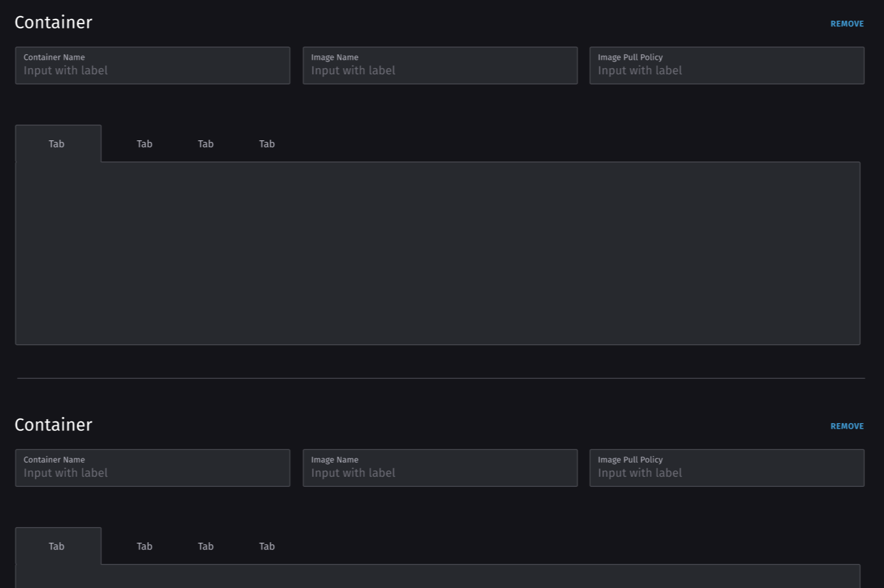Screen dimensions: 884x588
Task: Select the fourth Tab of the bottom container
Action: point(267,546)
